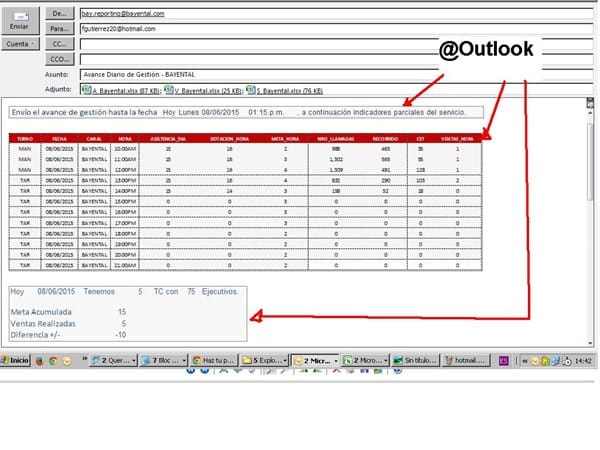Click the 'Diferencia +/-' label

[35, 335]
